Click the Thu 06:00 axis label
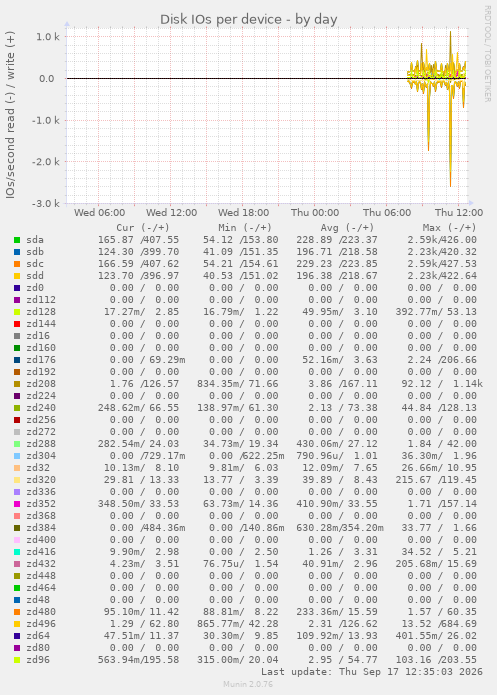Image resolution: width=497 pixels, height=695 pixels. [x=387, y=213]
